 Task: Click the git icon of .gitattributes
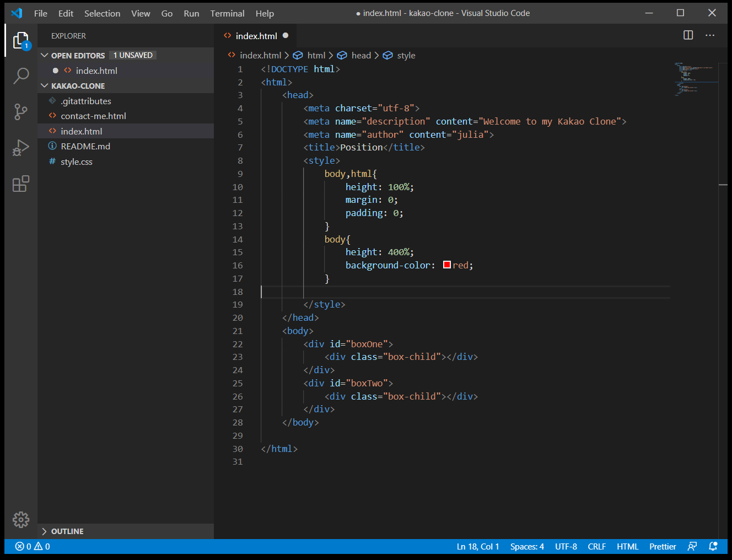coord(52,101)
